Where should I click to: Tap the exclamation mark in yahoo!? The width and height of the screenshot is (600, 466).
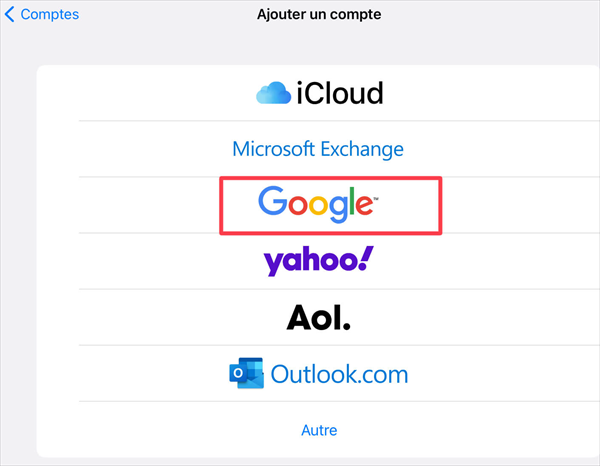tap(365, 258)
